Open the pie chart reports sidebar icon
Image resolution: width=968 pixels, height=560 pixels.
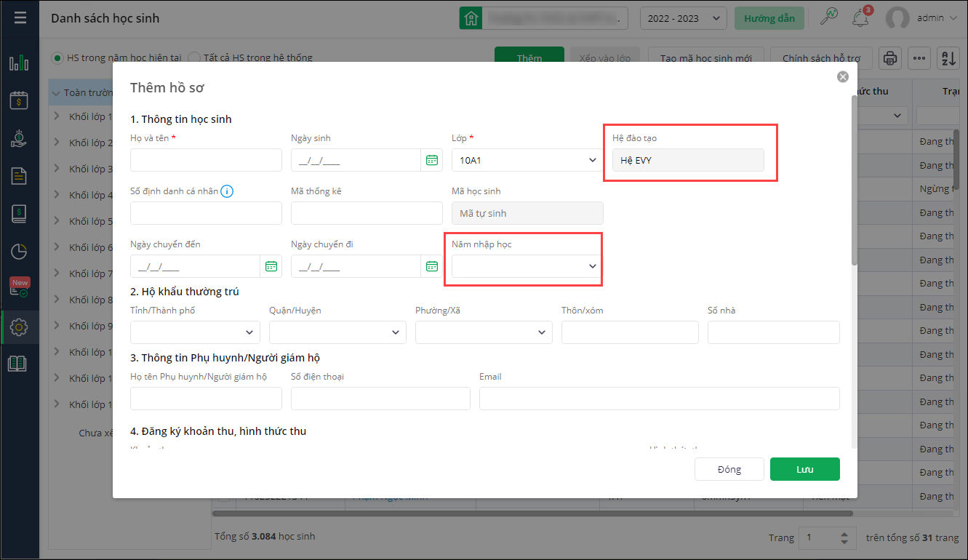pyautogui.click(x=19, y=252)
